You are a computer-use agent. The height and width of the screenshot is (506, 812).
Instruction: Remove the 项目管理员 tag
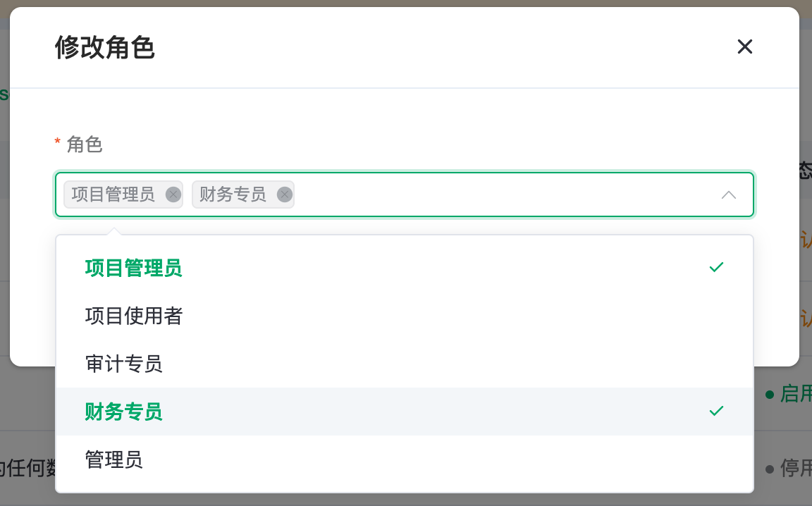pos(173,195)
